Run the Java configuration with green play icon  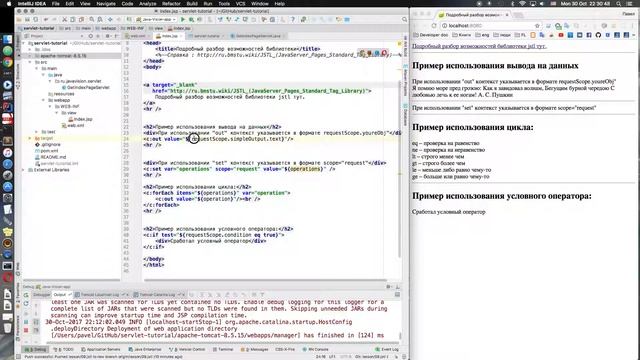(183, 19)
